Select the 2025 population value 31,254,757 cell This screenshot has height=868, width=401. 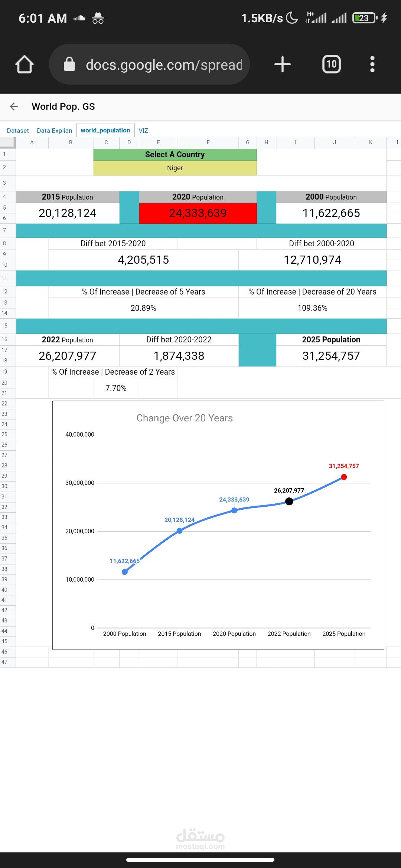pyautogui.click(x=331, y=356)
